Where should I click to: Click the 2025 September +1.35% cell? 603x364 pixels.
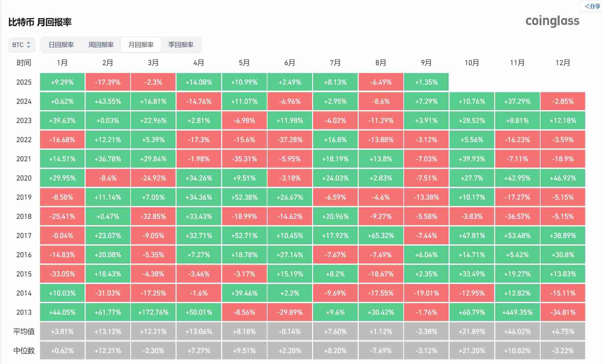426,82
